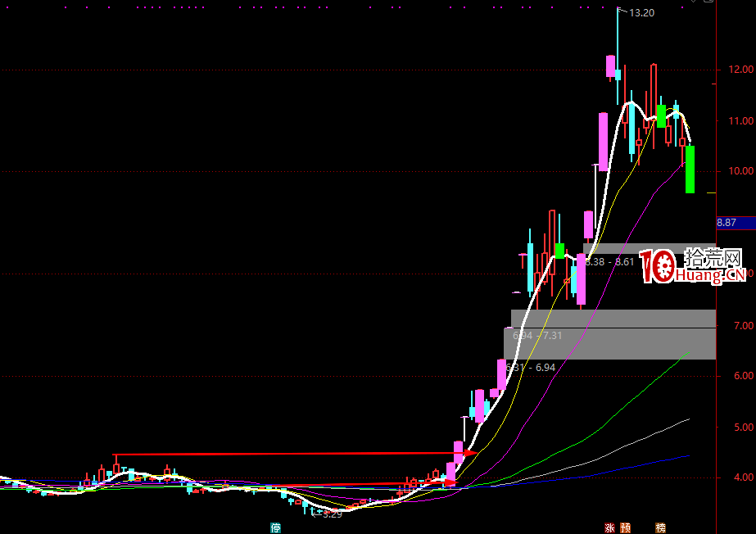Open the orange 预 forecast marker
Viewport: 756px width, 534px height.
coord(625,527)
